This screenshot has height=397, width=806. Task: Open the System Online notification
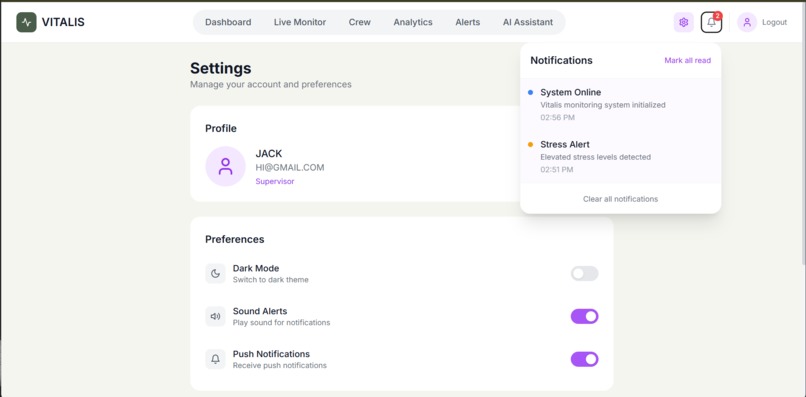click(x=620, y=104)
